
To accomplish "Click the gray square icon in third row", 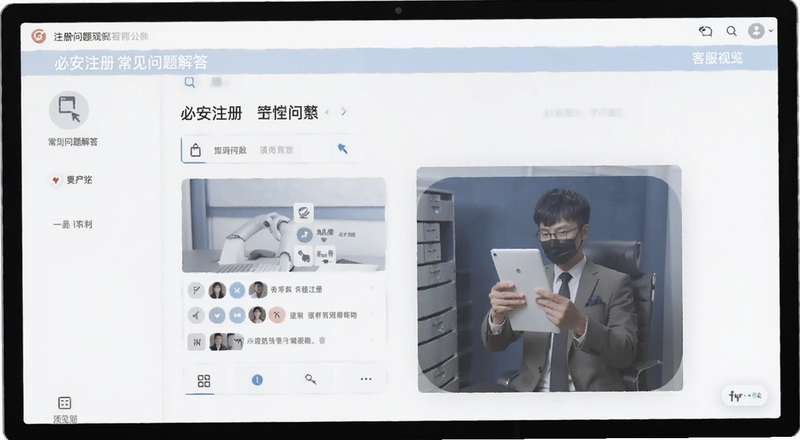I will [x=196, y=341].
